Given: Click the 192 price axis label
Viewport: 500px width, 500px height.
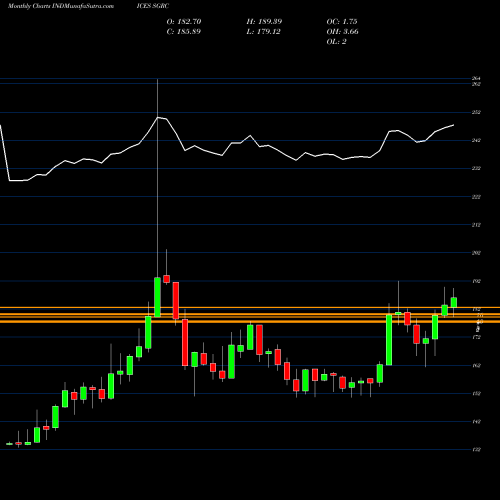Looking at the screenshot, I should (476, 281).
